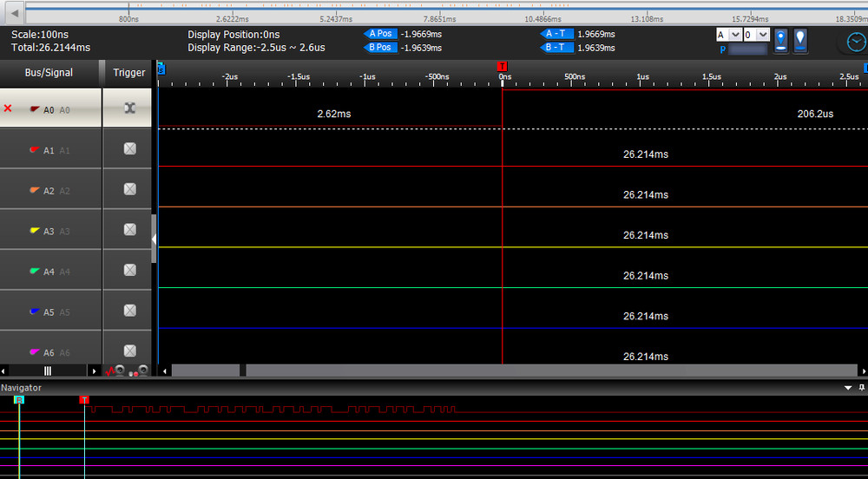Click the red waveform capture icon
868x479 pixels.
pos(115,371)
